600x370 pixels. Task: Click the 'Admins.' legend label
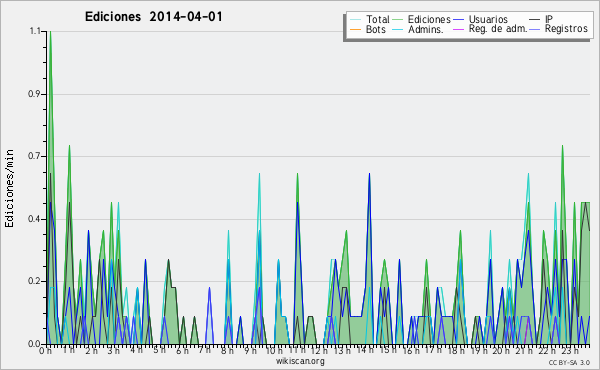click(426, 29)
